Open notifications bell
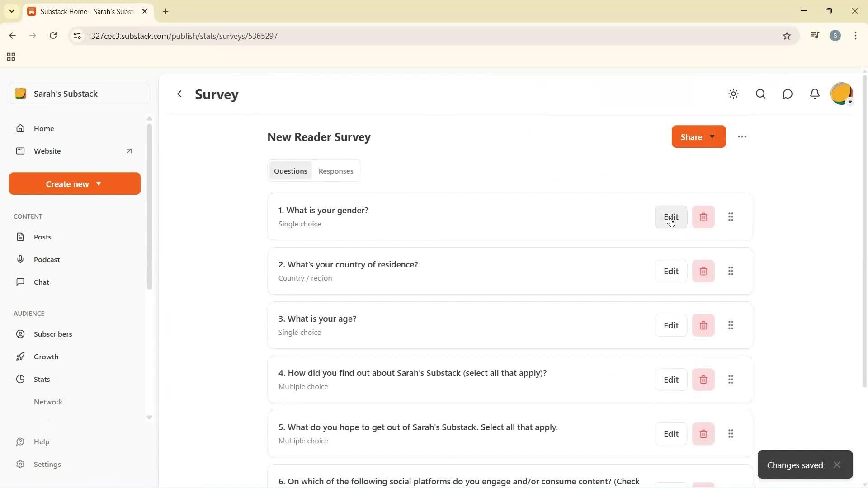This screenshot has width=868, height=488. click(x=815, y=94)
